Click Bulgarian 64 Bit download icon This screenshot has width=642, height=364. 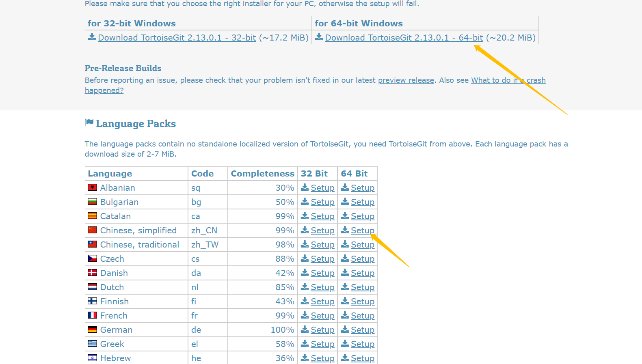point(345,201)
